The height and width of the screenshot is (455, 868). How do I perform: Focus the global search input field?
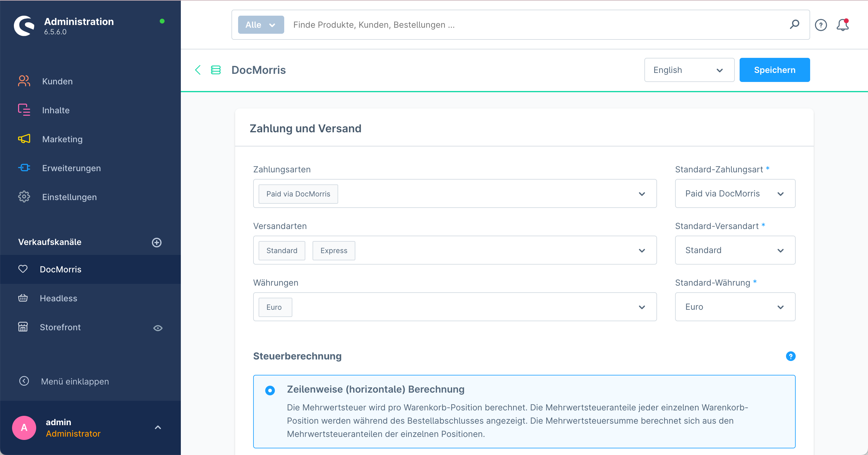(x=536, y=25)
